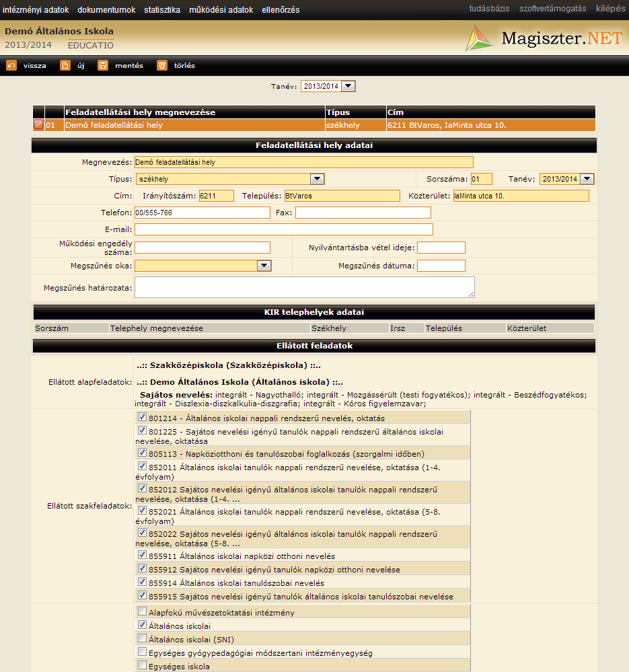Click the vissza back arrow icon
The image size is (629, 672).
tap(11, 65)
